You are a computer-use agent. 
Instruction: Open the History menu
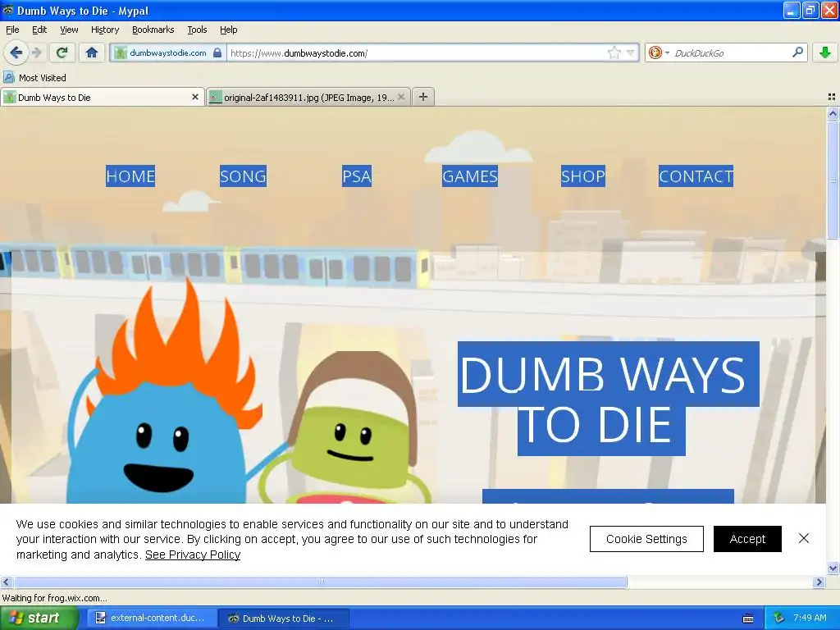point(105,30)
